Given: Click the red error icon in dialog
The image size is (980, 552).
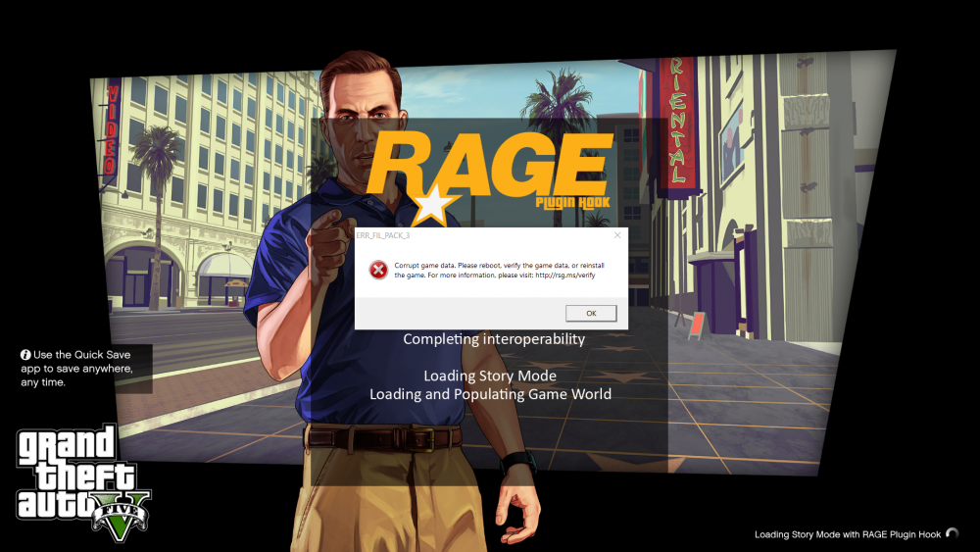Looking at the screenshot, I should coord(378,270).
